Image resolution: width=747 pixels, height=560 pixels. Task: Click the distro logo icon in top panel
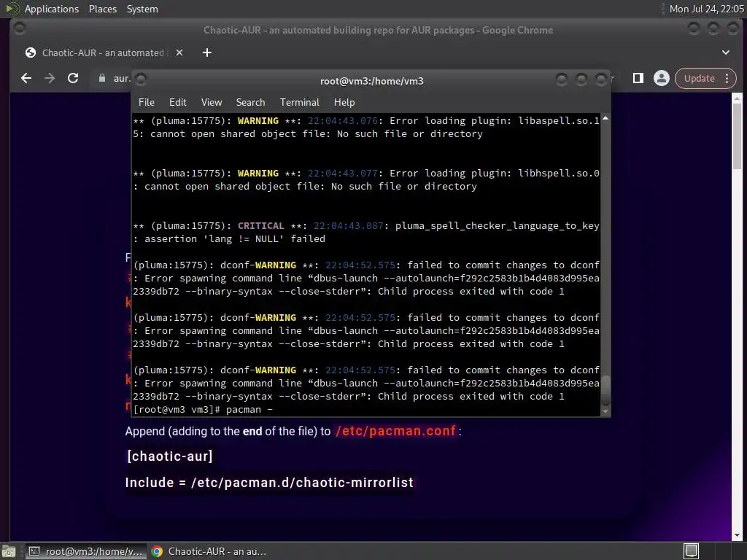click(12, 9)
